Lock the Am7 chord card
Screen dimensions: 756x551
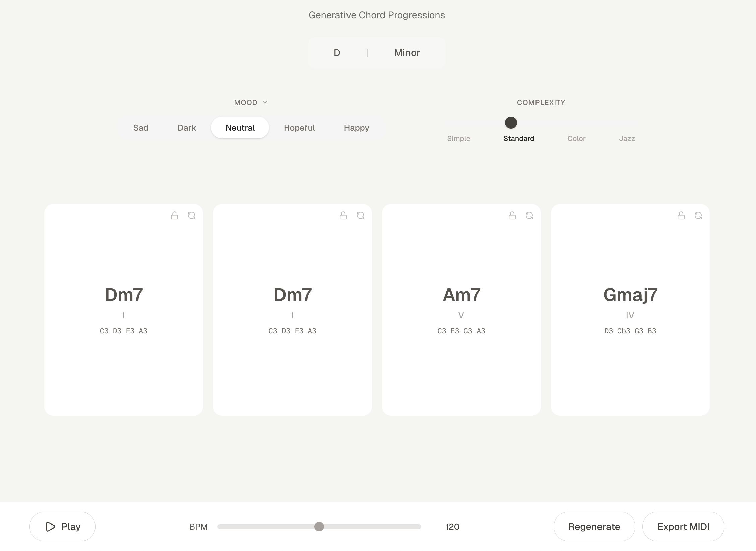point(512,216)
